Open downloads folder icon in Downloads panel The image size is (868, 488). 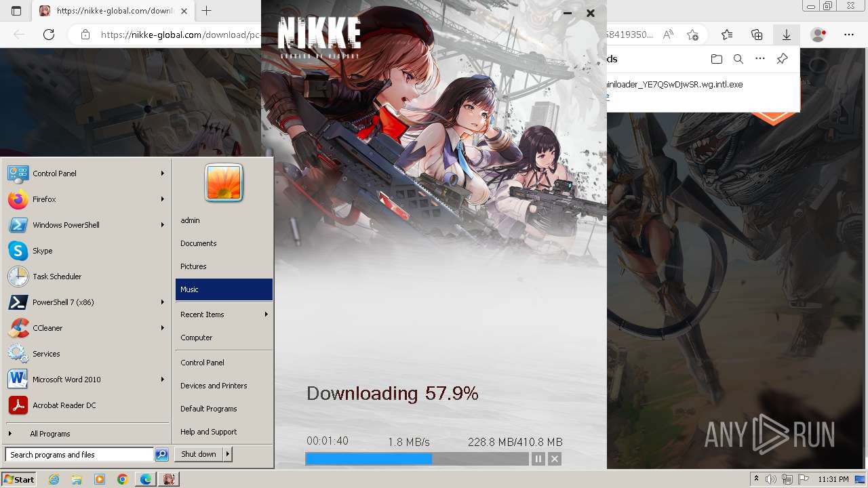tap(717, 59)
